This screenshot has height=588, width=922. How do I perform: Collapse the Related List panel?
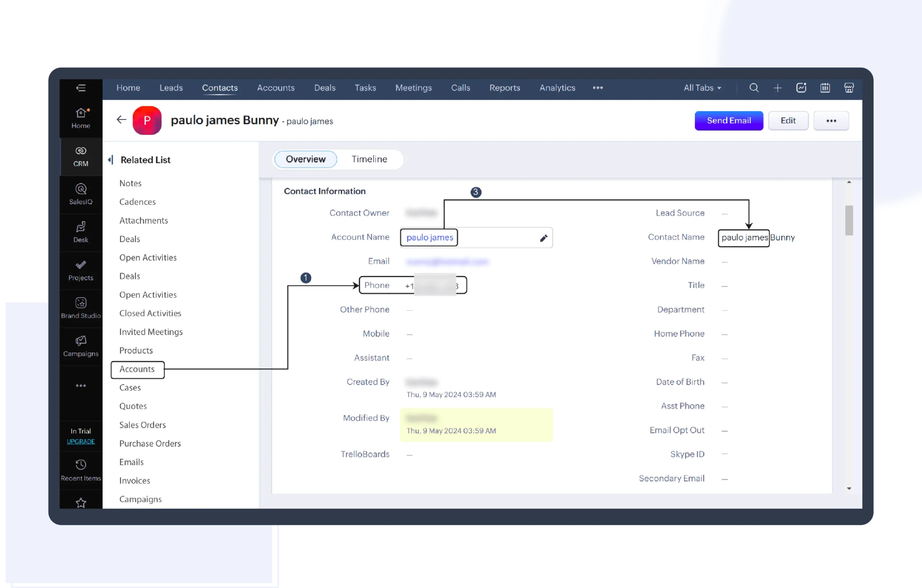[x=111, y=160]
